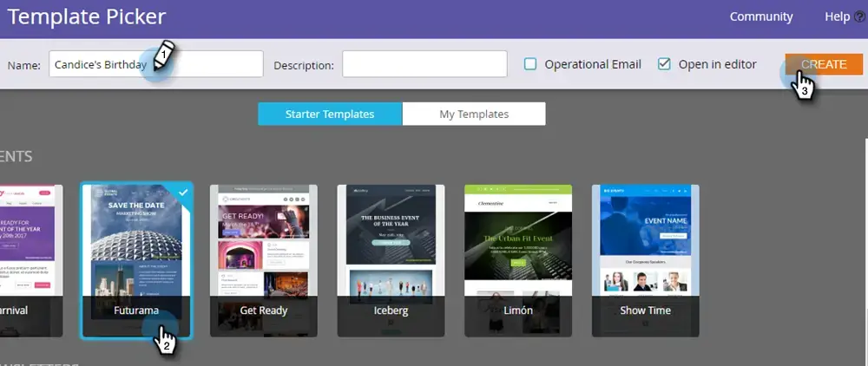Focus the Description text field
Screen dimensions: 868x366
tap(424, 64)
